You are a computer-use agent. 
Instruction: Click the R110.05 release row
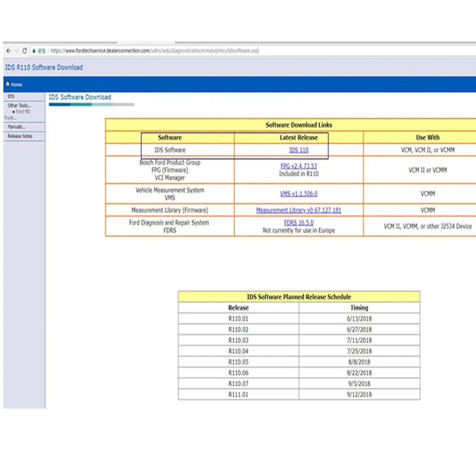click(x=239, y=362)
